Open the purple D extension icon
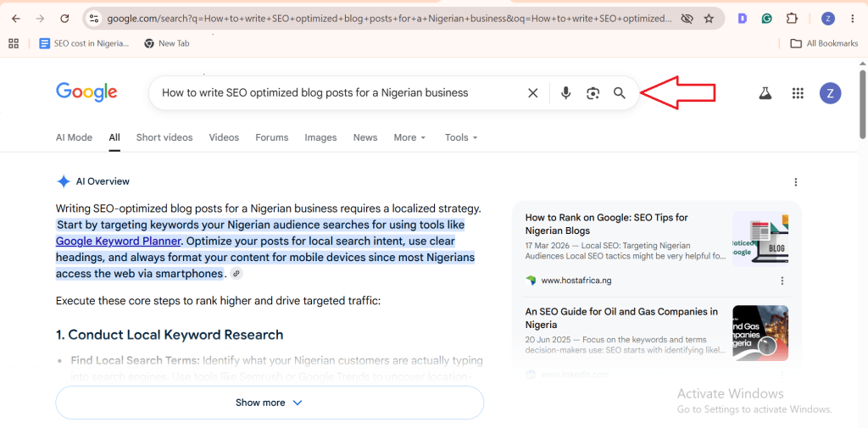 click(743, 19)
